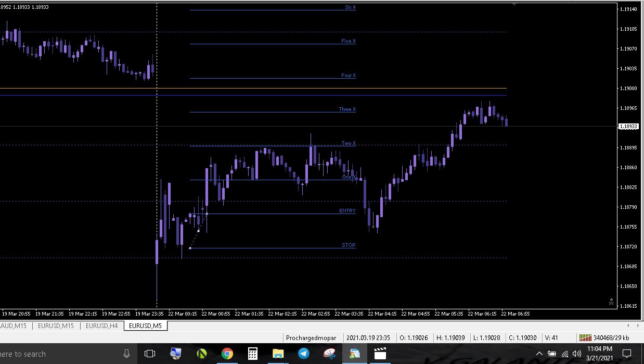Switch to the EURUSD,M15 chart tab
The image size is (644, 364).
[56, 326]
